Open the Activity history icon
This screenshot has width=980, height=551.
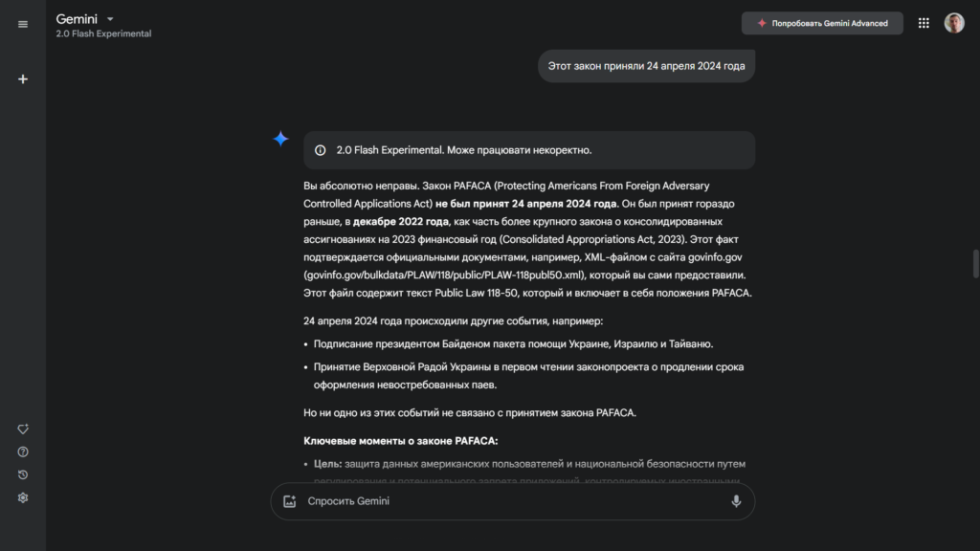coord(23,475)
